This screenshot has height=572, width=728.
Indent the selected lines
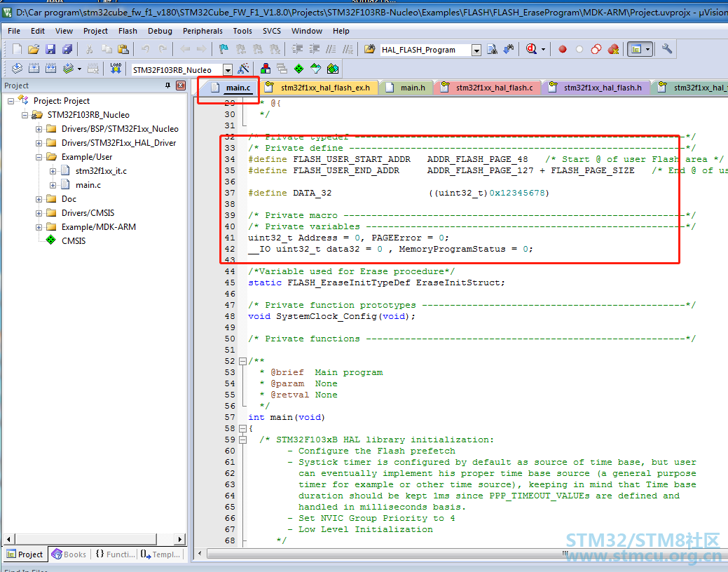[297, 49]
